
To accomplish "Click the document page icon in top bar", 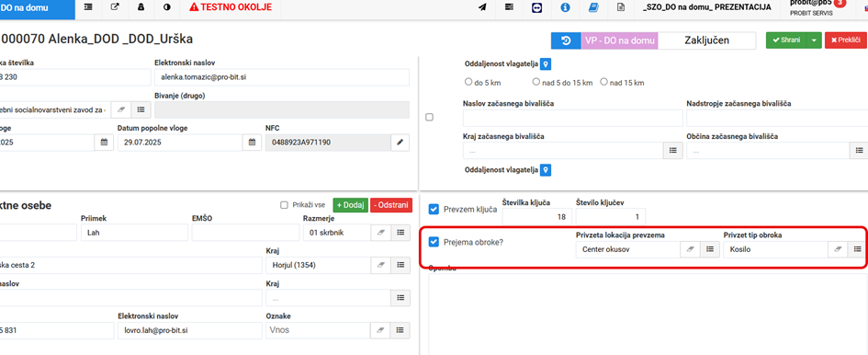I will point(621,7).
